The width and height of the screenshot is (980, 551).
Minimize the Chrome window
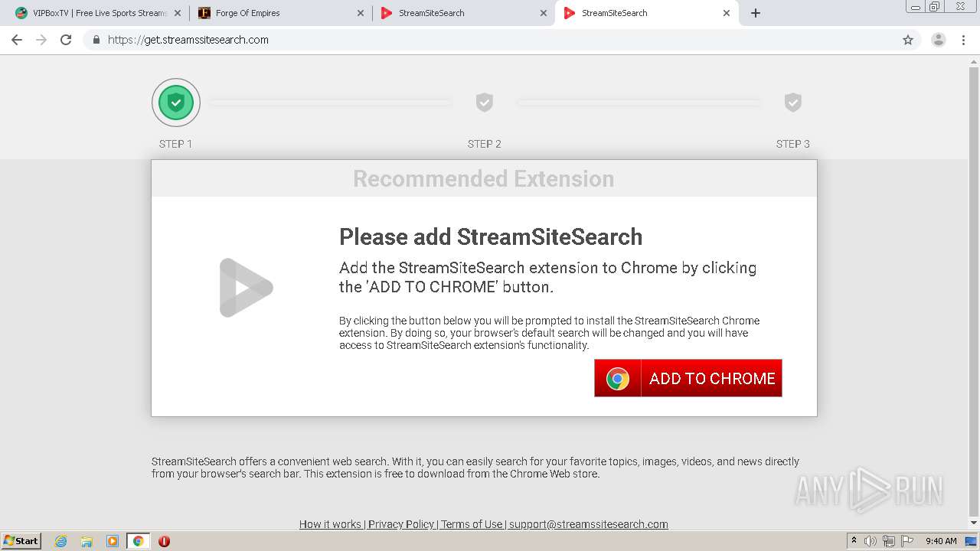[x=915, y=7]
